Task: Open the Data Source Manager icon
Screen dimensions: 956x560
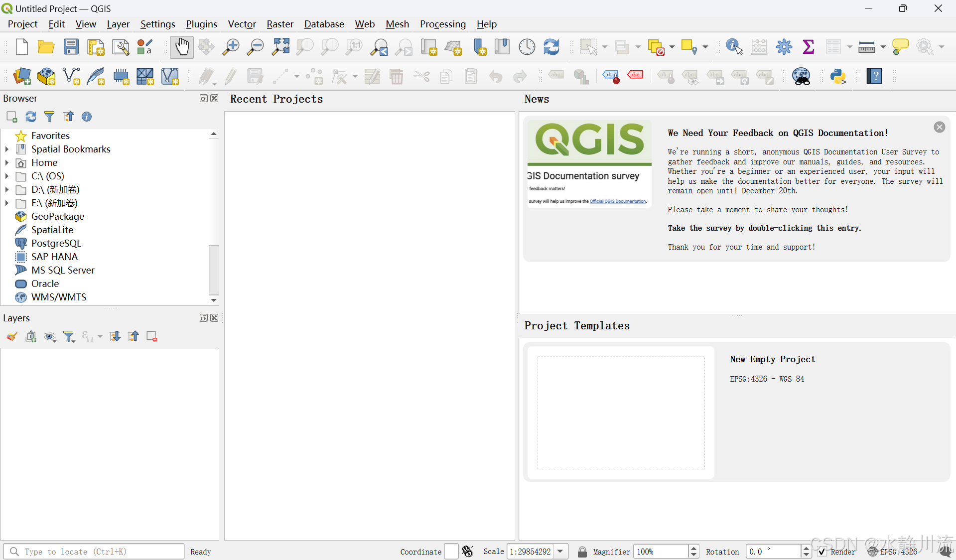Action: click(22, 76)
